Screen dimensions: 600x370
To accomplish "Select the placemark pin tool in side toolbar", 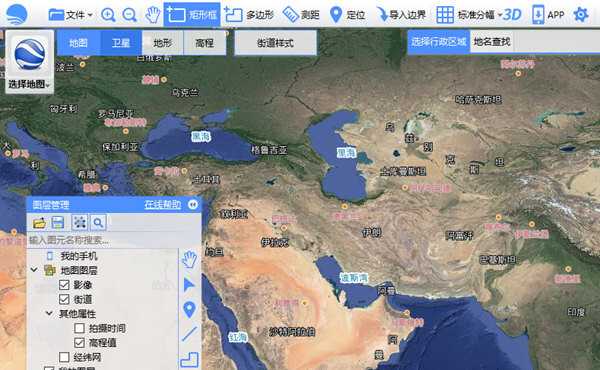I will pyautogui.click(x=189, y=310).
